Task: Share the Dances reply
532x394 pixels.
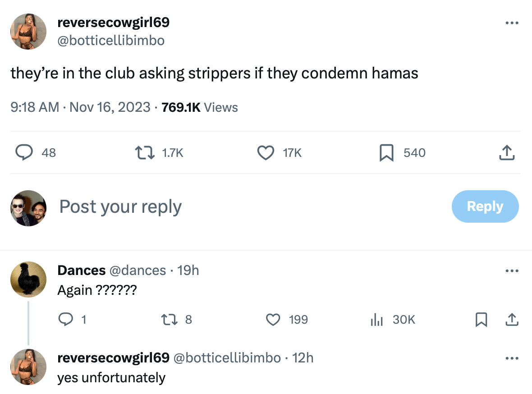Action: [512, 320]
